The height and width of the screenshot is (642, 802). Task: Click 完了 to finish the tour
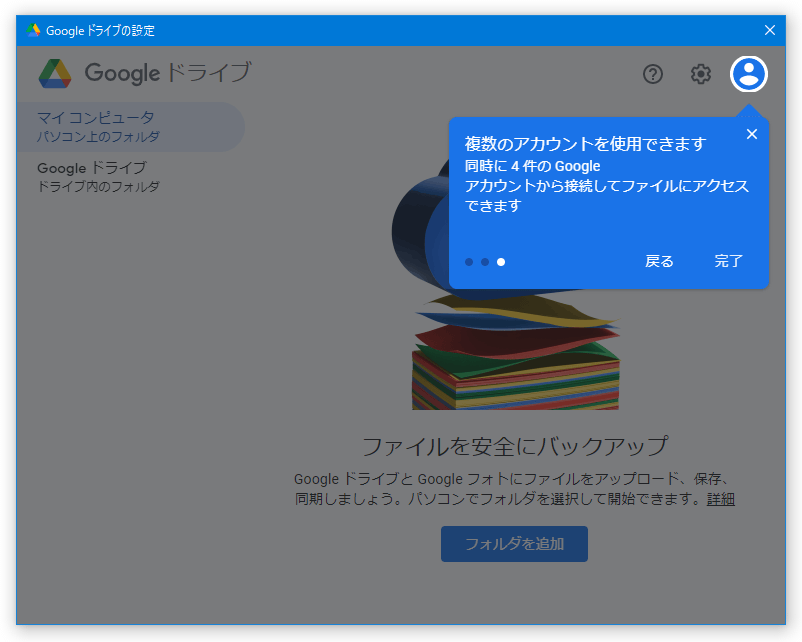pyautogui.click(x=728, y=261)
